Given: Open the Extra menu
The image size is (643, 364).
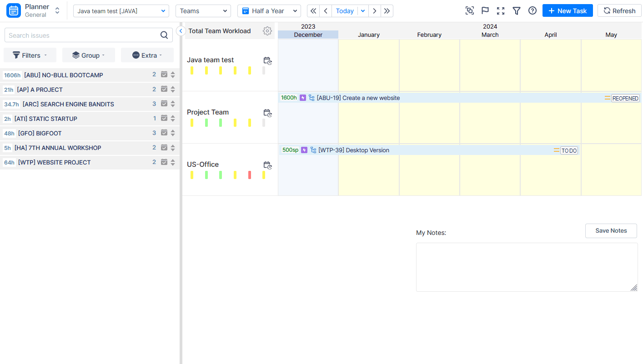Looking at the screenshot, I should click(x=147, y=55).
